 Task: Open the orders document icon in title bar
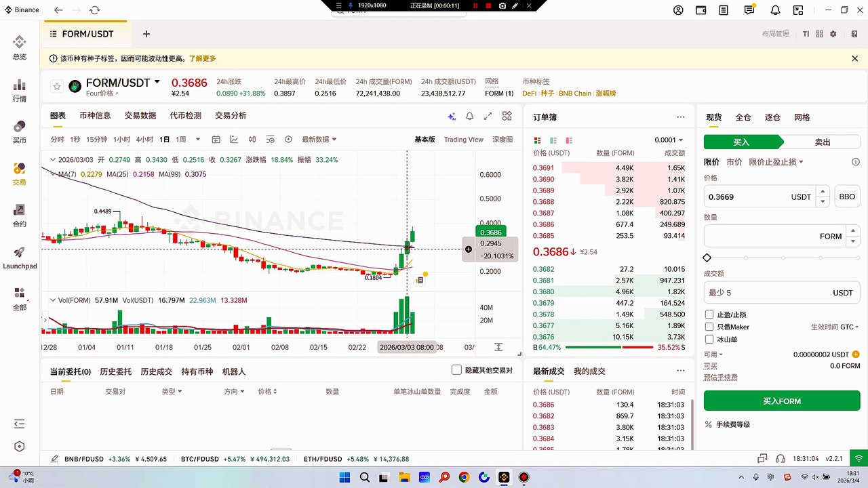point(724,10)
